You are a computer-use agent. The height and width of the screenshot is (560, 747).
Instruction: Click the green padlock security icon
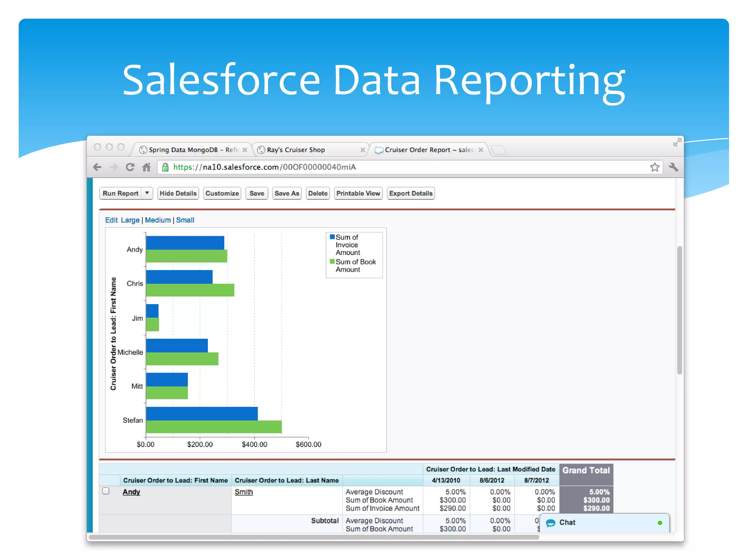(165, 167)
